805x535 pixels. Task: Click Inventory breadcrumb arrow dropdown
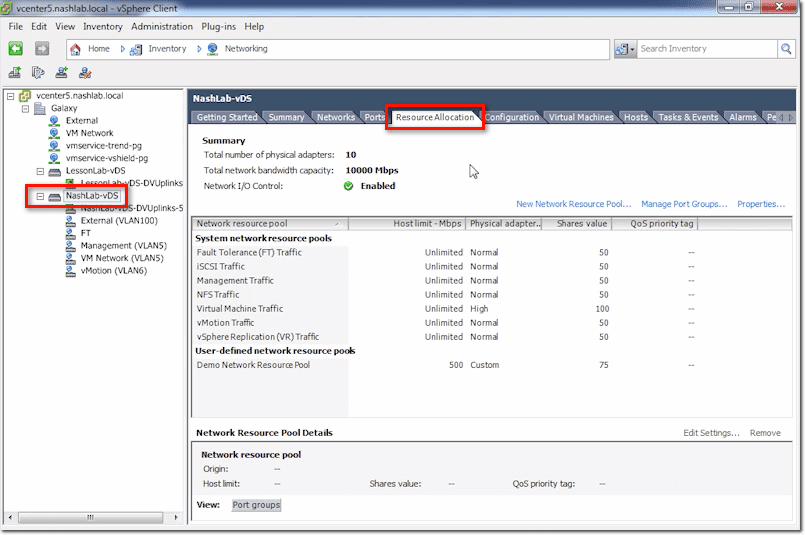pos(199,49)
